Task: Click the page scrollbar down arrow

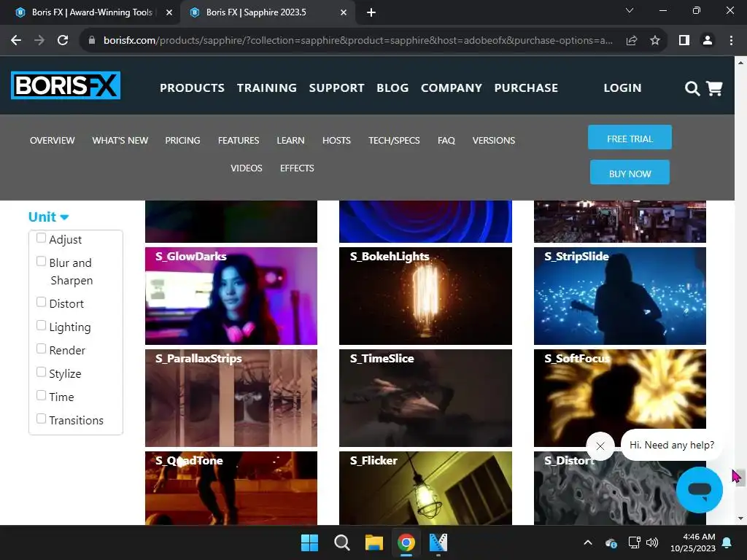Action: tap(740, 518)
